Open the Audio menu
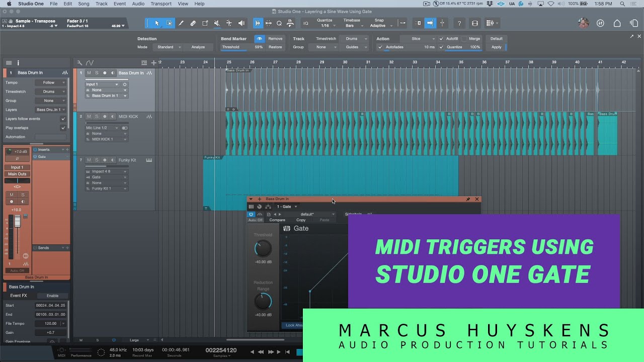The height and width of the screenshot is (362, 644). point(138,4)
